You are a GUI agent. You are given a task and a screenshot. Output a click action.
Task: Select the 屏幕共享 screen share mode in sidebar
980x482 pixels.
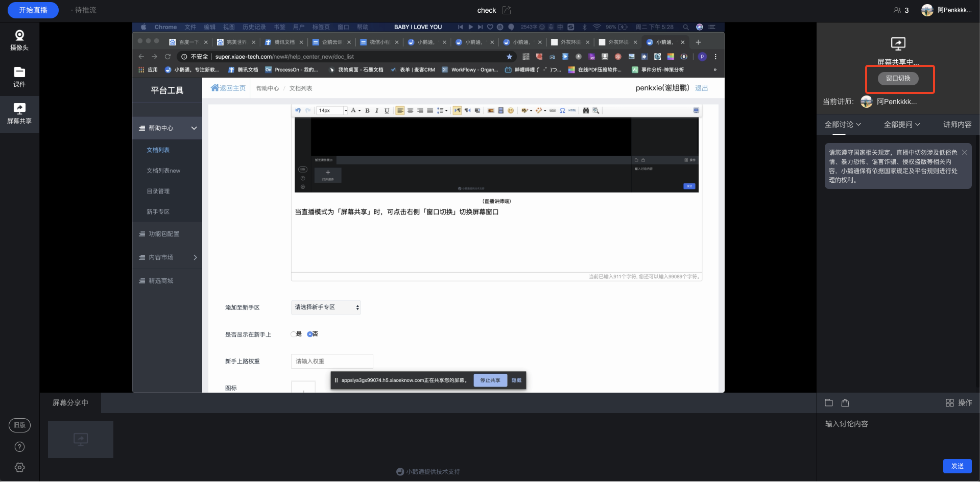click(x=19, y=114)
